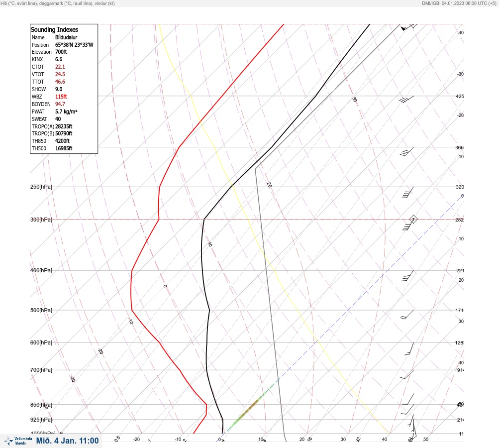Viewport: 499px width, 448px height.
Task: Click the '-20' temperature axis label at bottom
Action: tap(136, 440)
